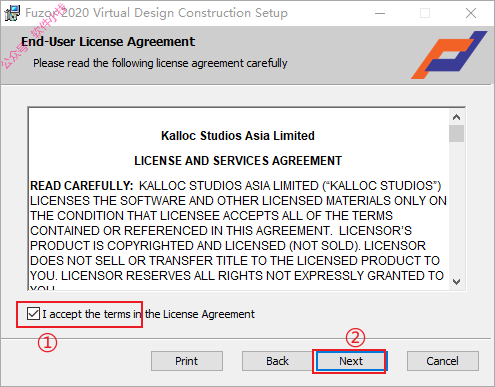Close the Fuzor 2020 Setup window
Image resolution: width=495 pixels, height=387 pixels.
(x=471, y=13)
